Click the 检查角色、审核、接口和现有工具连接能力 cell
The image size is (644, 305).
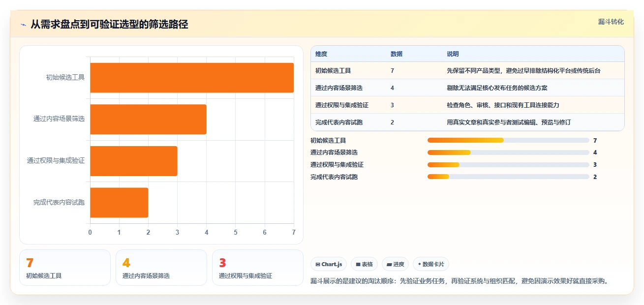point(503,105)
